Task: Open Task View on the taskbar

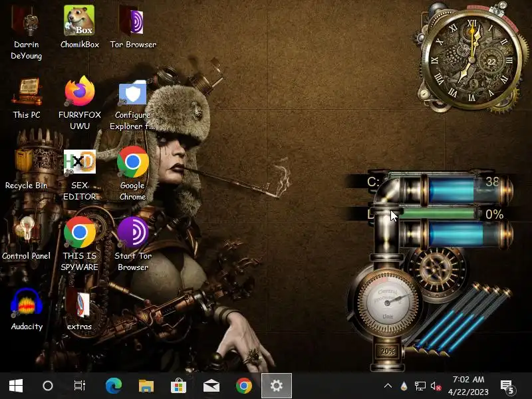Action: pyautogui.click(x=79, y=386)
